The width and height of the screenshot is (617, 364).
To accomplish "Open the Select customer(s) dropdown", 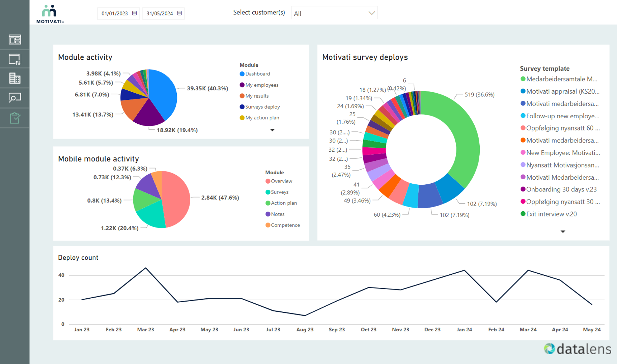I will [x=334, y=13].
